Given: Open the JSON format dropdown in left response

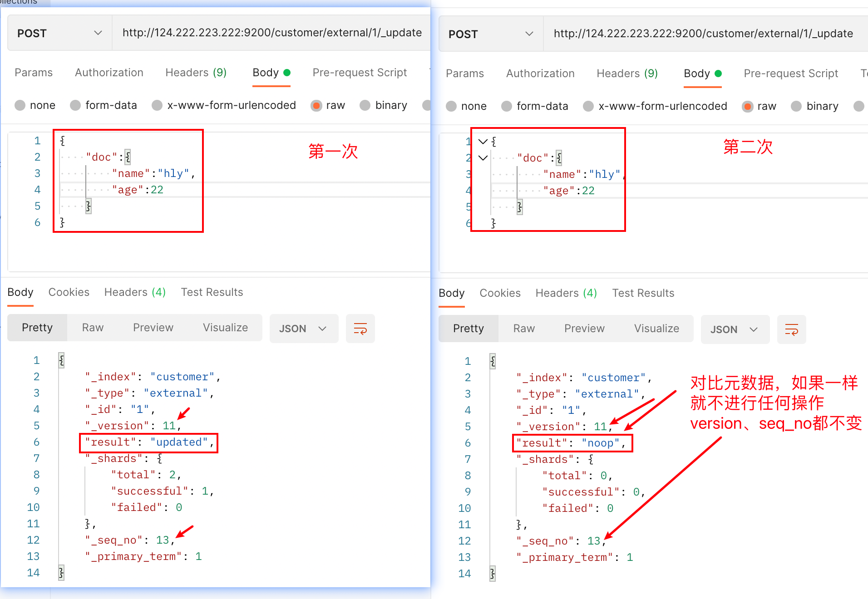Looking at the screenshot, I should (304, 328).
